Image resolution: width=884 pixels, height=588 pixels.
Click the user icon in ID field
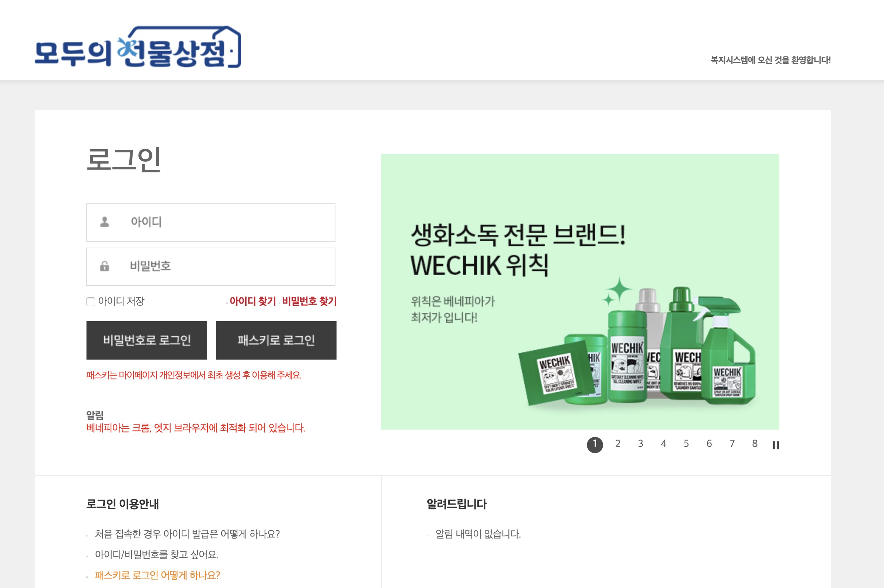tap(105, 222)
